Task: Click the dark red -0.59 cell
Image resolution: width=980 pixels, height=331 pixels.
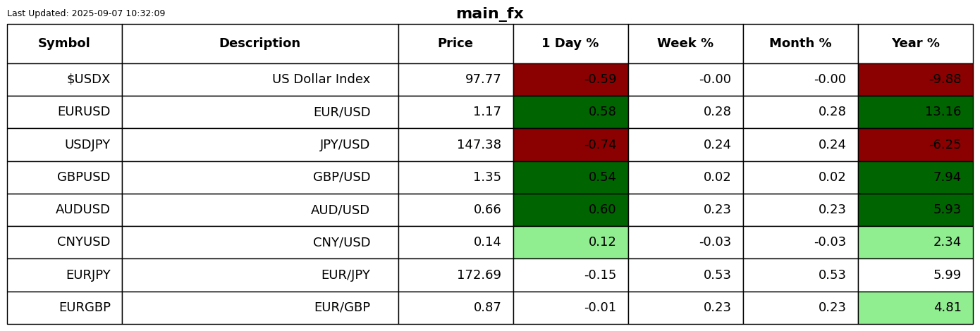Action: pyautogui.click(x=570, y=80)
